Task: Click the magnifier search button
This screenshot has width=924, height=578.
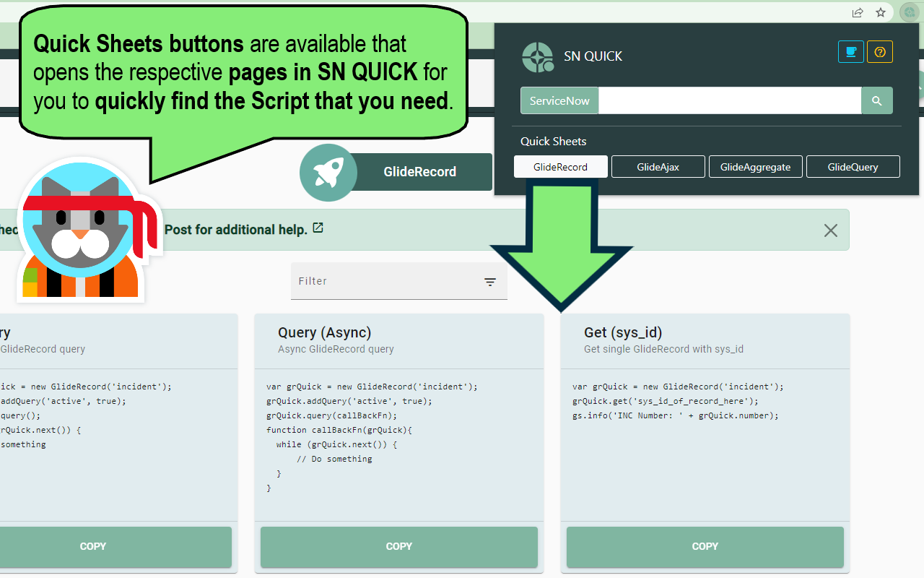Action: point(877,101)
